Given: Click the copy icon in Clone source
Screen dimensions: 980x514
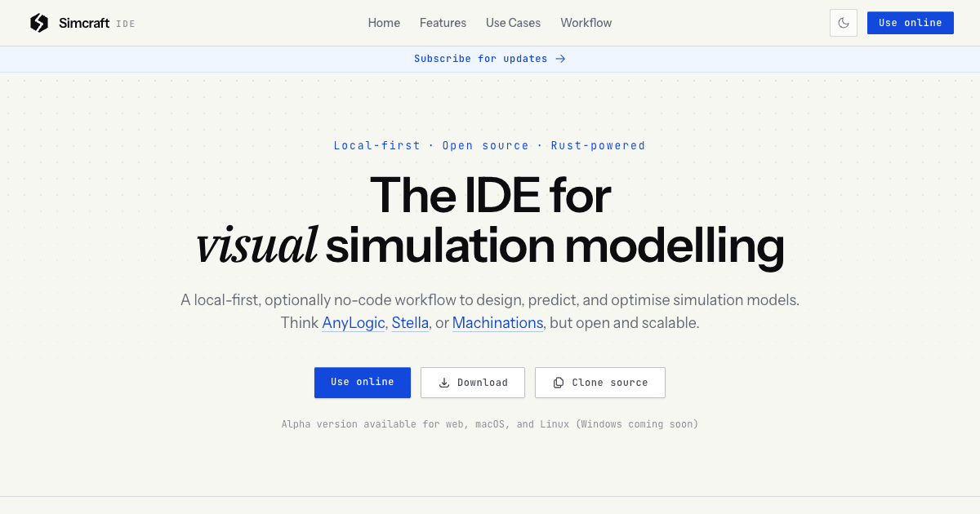Looking at the screenshot, I should click(x=559, y=383).
